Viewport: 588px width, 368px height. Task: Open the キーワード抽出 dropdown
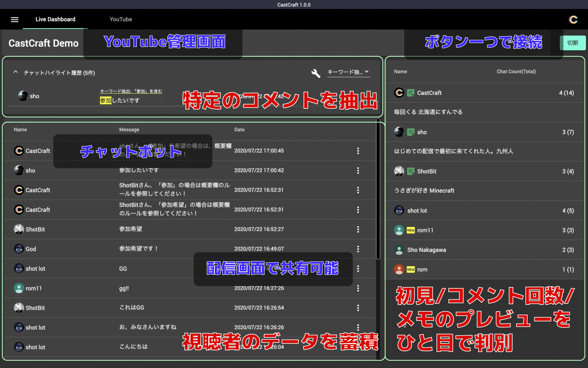348,73
